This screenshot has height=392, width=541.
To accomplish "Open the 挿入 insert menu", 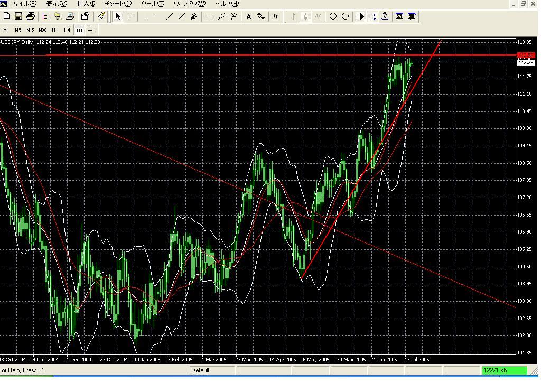I will click(x=83, y=4).
